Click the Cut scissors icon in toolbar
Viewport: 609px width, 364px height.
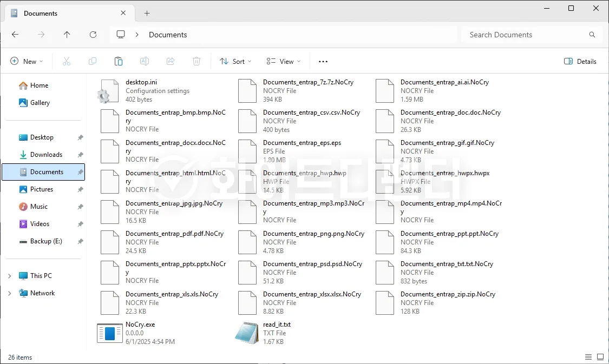point(67,62)
